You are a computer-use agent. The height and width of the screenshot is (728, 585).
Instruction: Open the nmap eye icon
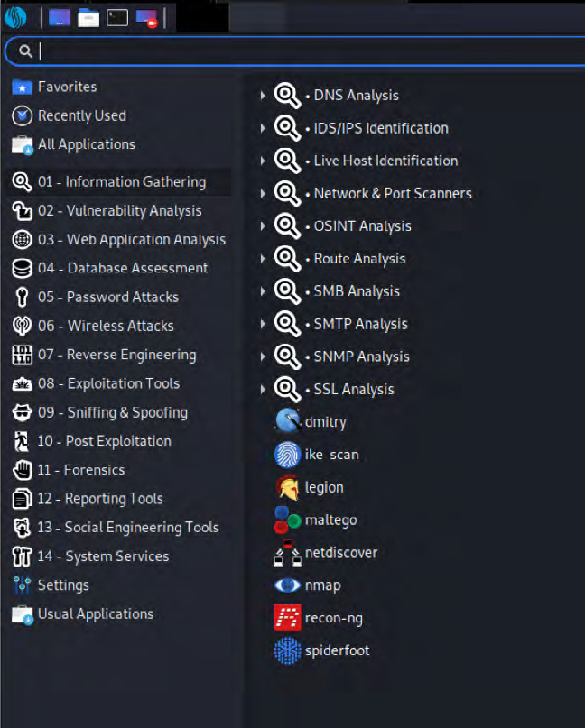click(x=287, y=585)
